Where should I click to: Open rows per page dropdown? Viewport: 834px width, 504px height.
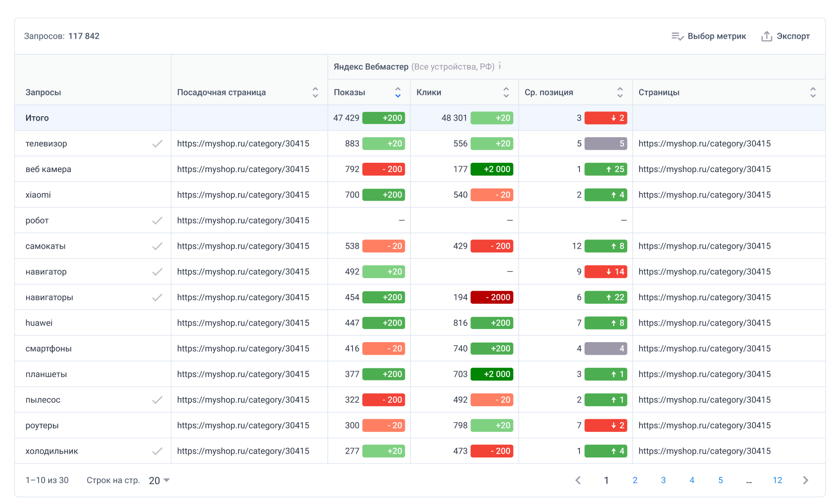(160, 480)
